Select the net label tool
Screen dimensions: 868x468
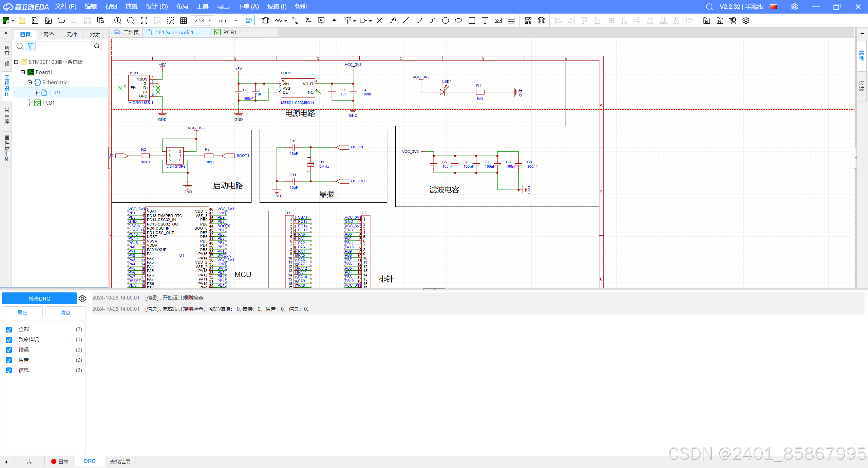point(321,21)
